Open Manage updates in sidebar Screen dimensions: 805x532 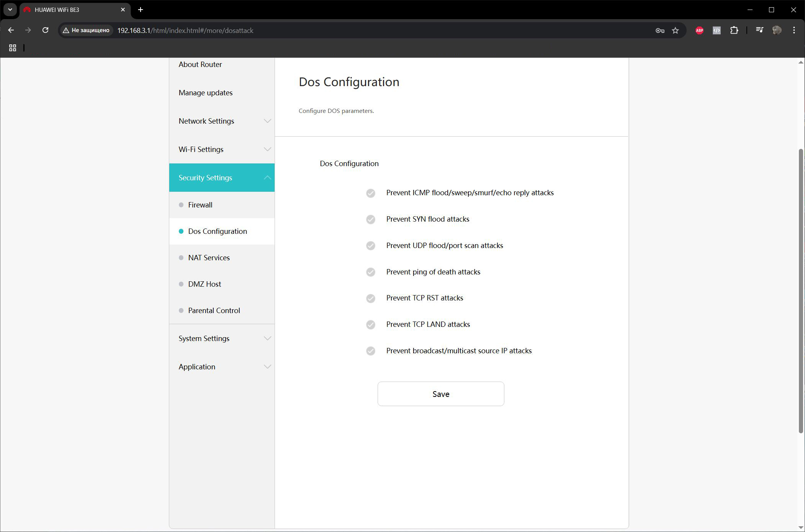click(222, 93)
